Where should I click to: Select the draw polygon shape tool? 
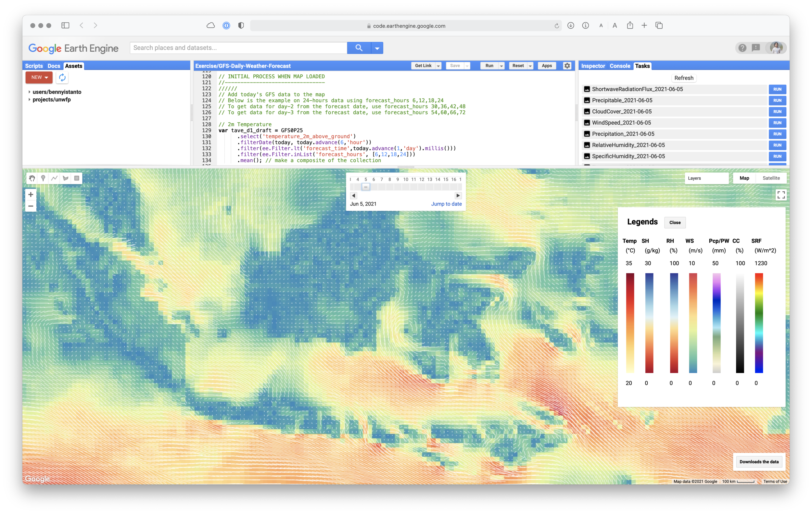65,178
